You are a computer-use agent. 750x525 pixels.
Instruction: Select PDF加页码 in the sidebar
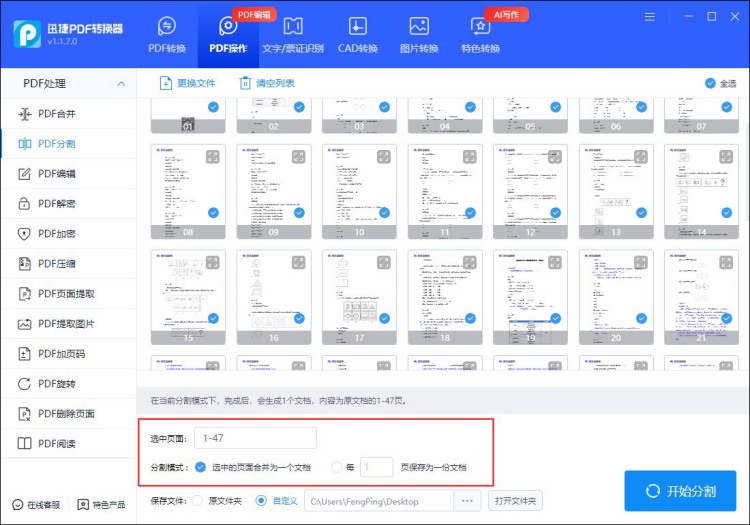(x=68, y=354)
